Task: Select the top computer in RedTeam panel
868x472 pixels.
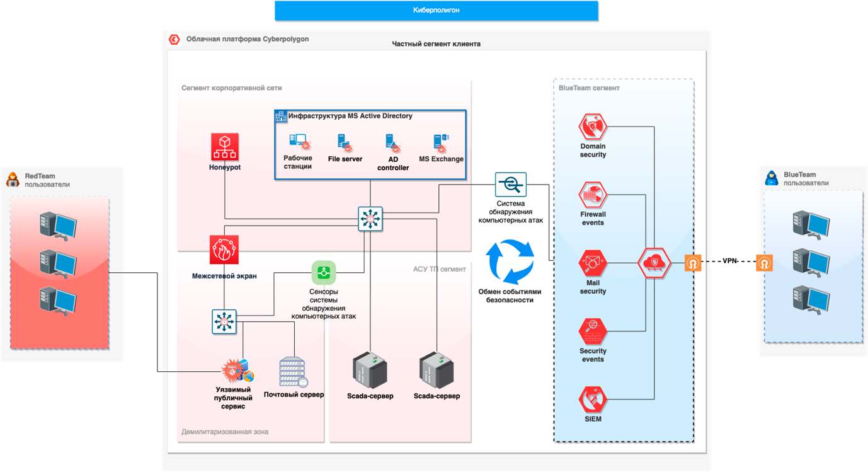Action: click(58, 226)
